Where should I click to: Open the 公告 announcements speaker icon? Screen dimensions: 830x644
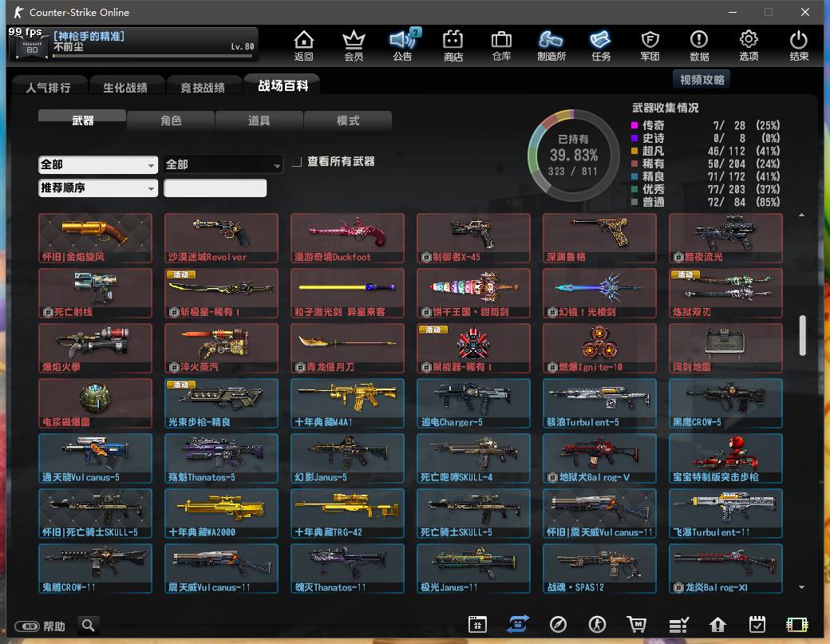[x=403, y=45]
